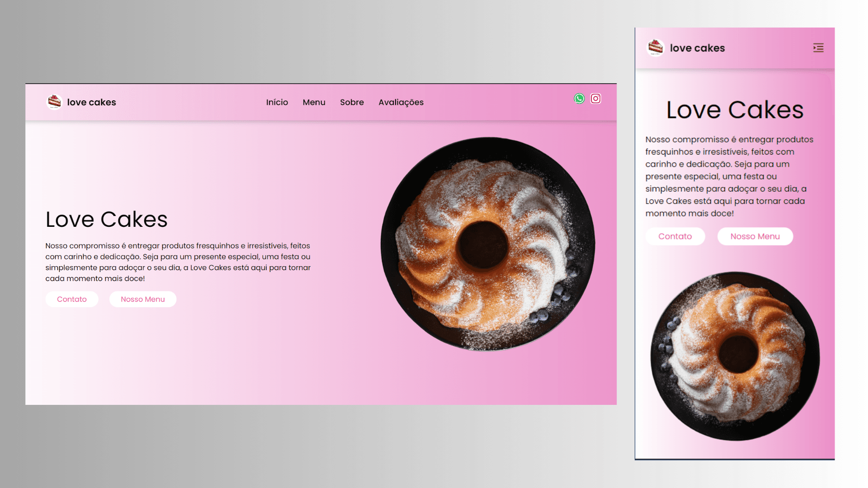
Task: Click the Love Cakes heading text
Action: tap(106, 220)
